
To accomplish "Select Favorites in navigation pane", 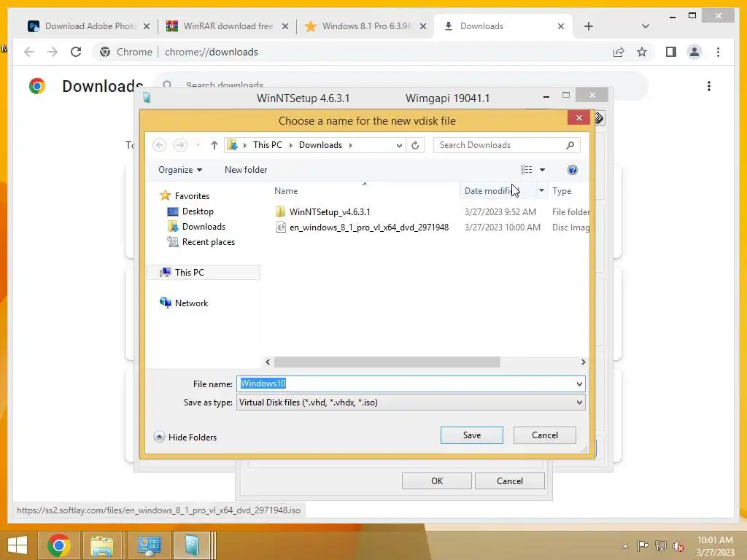I will [x=192, y=195].
